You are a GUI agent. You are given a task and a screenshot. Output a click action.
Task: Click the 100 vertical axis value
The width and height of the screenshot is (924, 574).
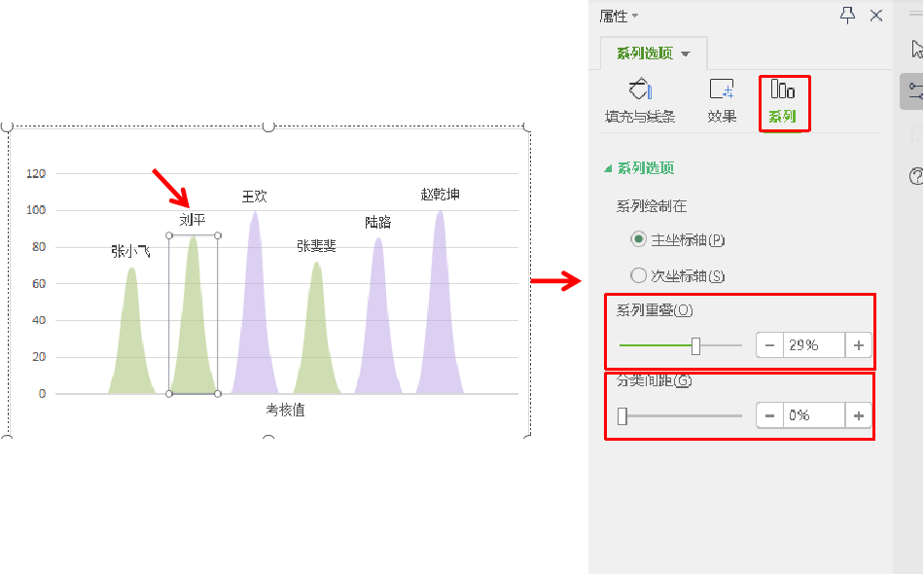pos(36,210)
